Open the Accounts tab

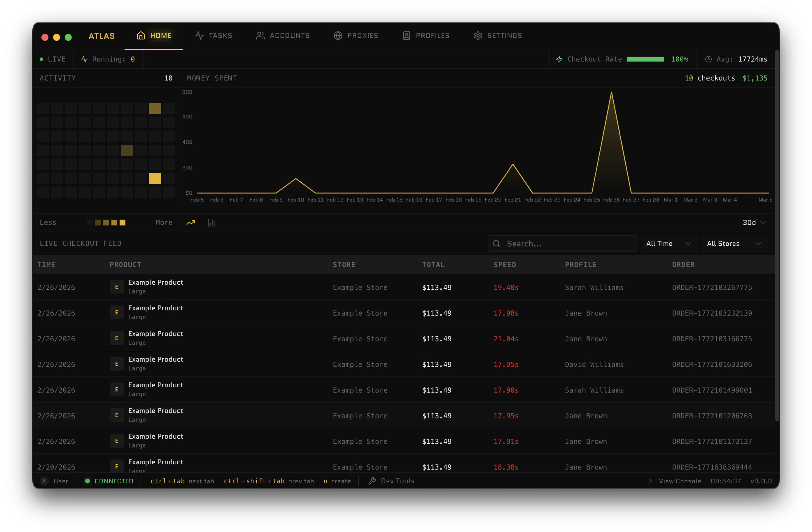[283, 36]
